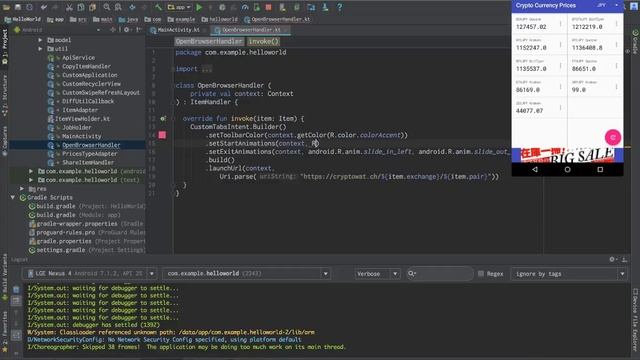640x360 pixels.
Task: Expand the util folder in project tree
Action: [x=40, y=49]
